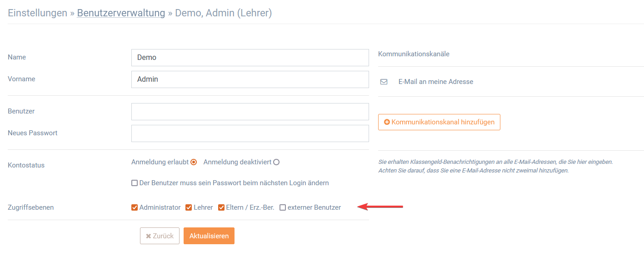This screenshot has width=644, height=266.
Task: Add a Kommunikationskanal via the orange-outlined button
Action: [x=439, y=122]
